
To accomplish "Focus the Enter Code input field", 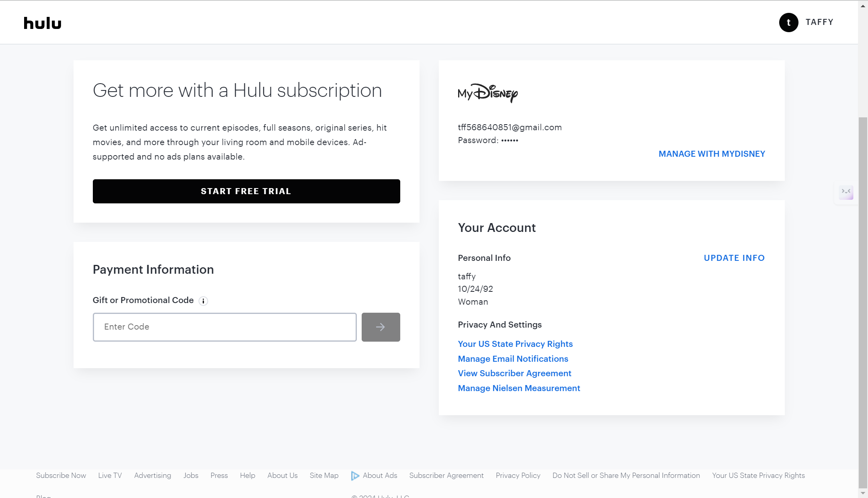I will pyautogui.click(x=225, y=327).
